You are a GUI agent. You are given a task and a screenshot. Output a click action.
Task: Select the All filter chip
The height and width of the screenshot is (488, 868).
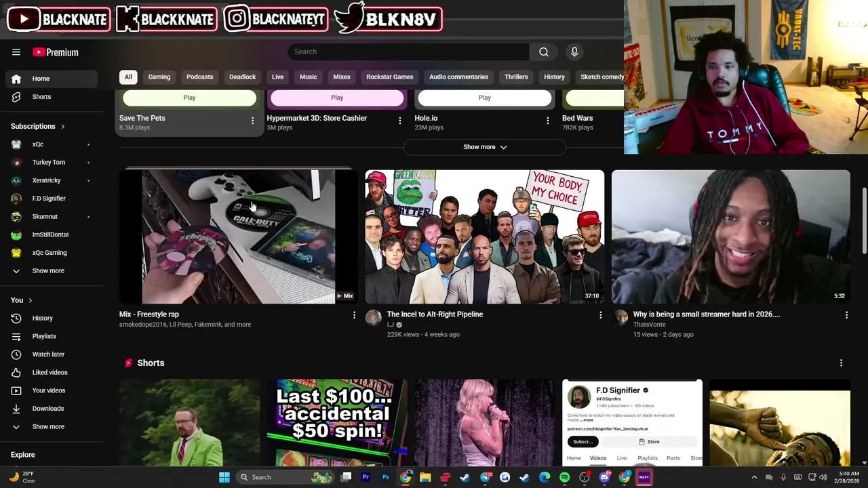(x=128, y=77)
